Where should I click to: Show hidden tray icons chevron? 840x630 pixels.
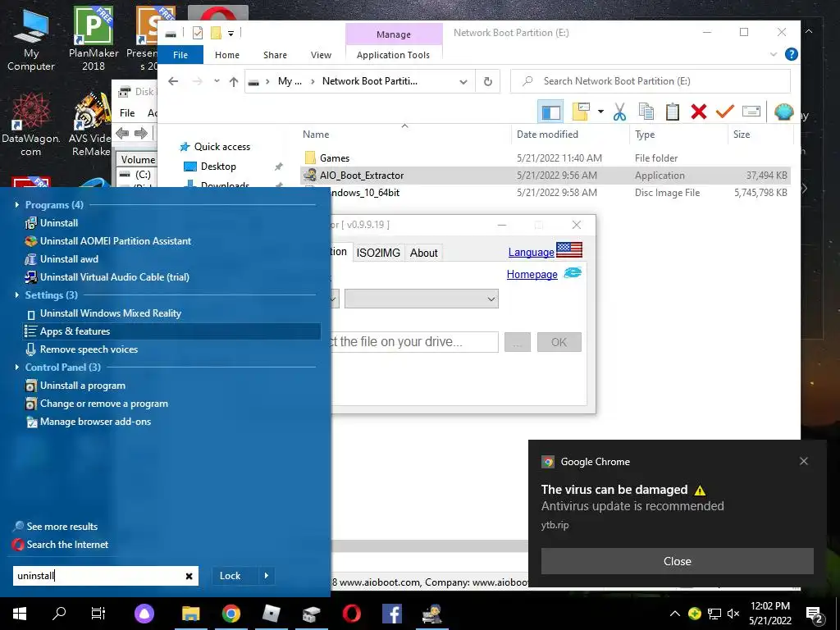674,614
